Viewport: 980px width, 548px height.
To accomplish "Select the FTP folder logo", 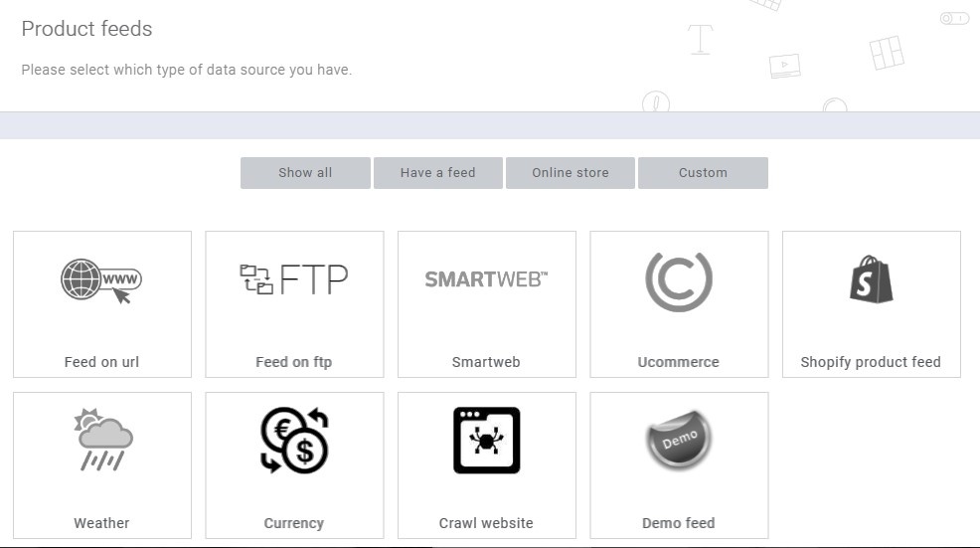I will point(294,279).
